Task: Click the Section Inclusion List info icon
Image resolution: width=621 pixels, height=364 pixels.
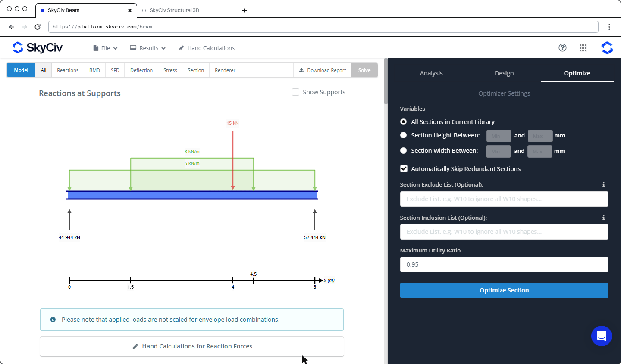Action: click(603, 218)
